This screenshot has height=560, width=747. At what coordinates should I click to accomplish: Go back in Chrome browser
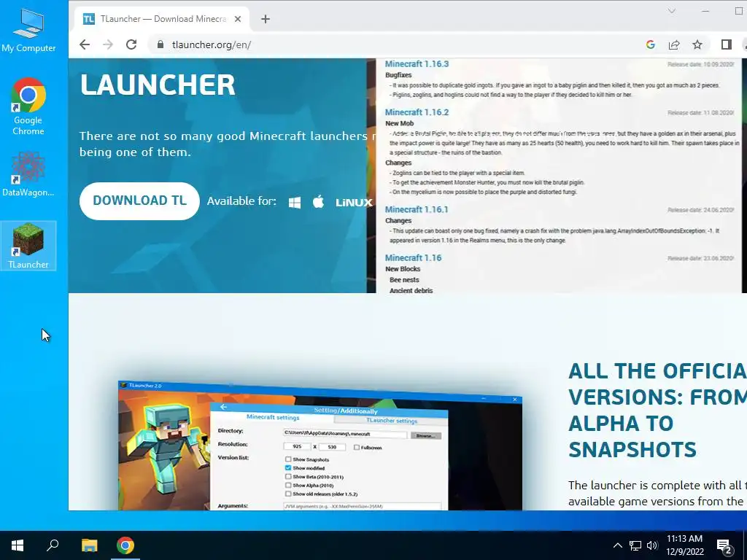85,44
